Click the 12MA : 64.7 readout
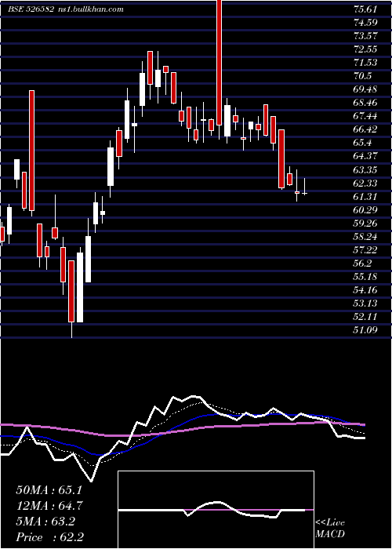 pyautogui.click(x=49, y=506)
